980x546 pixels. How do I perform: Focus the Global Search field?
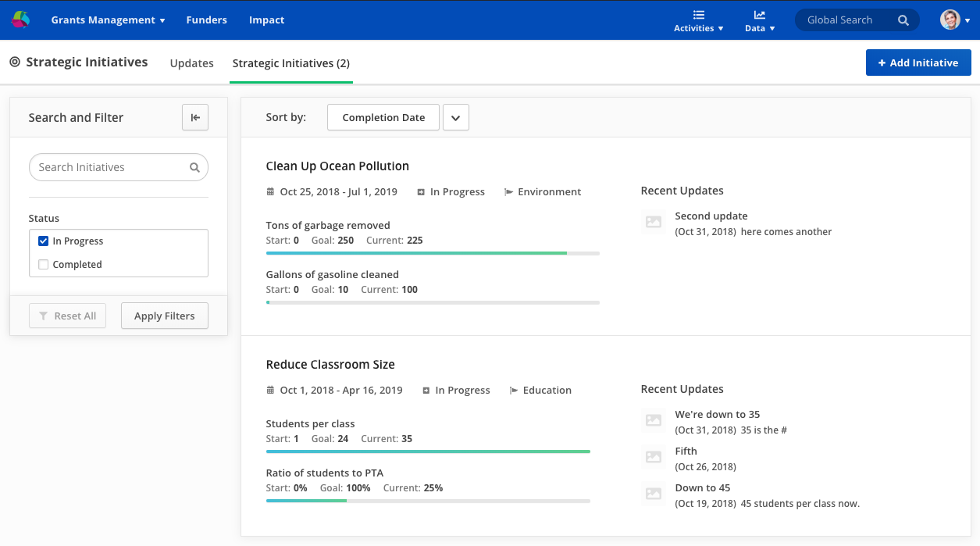857,20
